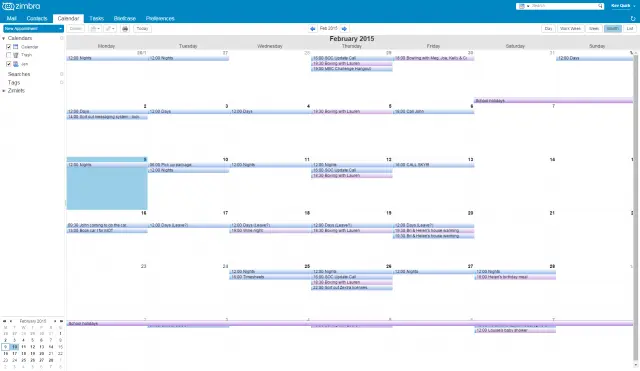Click the Tags options gear icon
Image resolution: width=640 pixels, height=371 pixels.
[62, 82]
